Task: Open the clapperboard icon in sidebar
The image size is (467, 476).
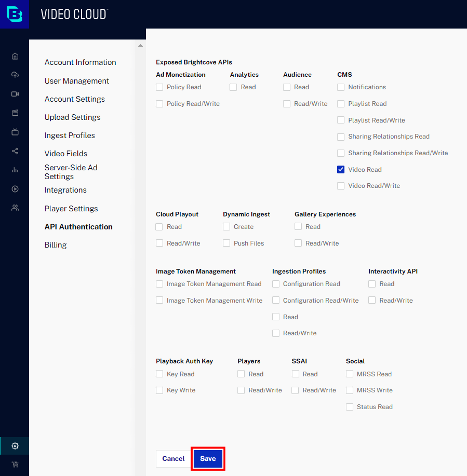Action: (15, 113)
